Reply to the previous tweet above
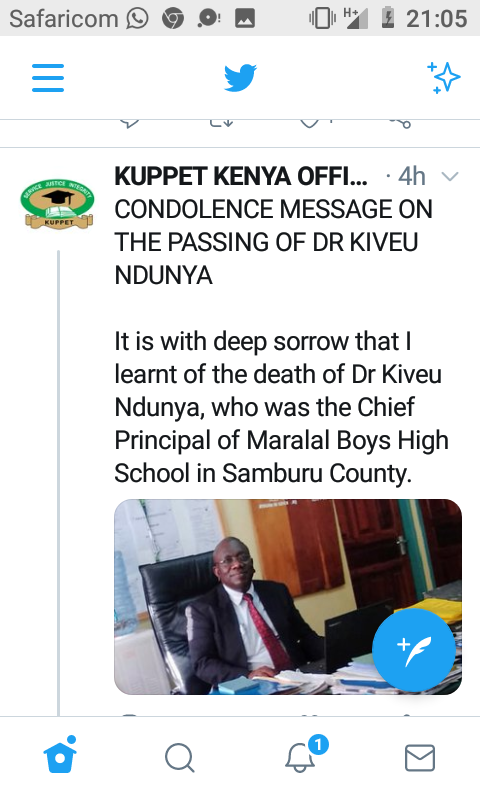This screenshot has width=480, height=800. tap(130, 123)
